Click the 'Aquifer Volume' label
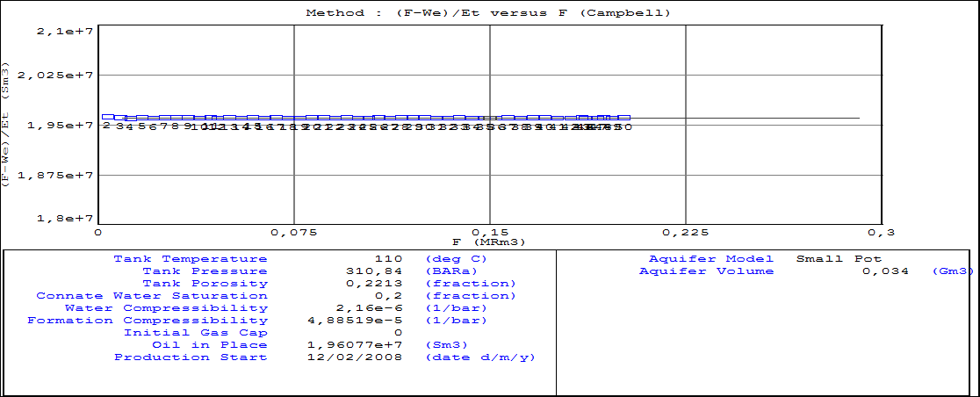 (x=706, y=271)
